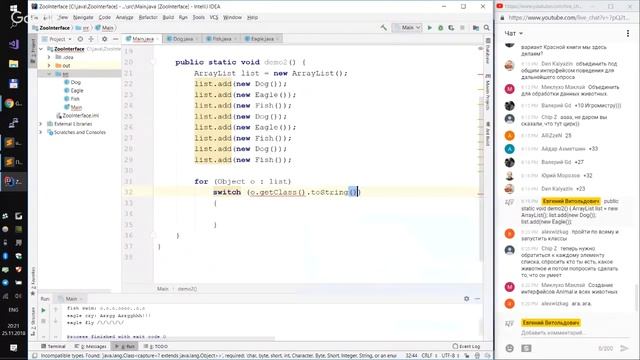Open the Build menu
Image resolution: width=640 pixels, height=360 pixels.
168,18
